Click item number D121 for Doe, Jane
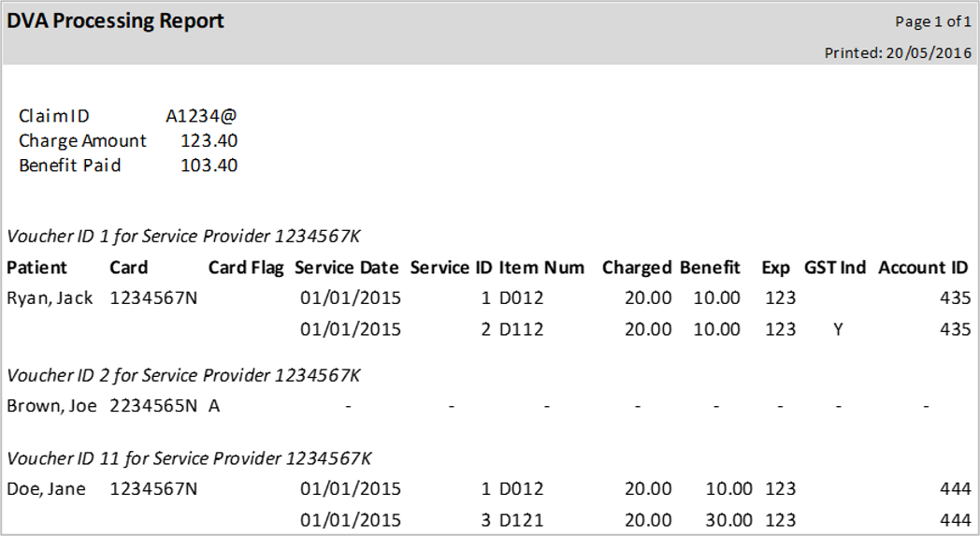This screenshot has height=536, width=980. coord(521,520)
